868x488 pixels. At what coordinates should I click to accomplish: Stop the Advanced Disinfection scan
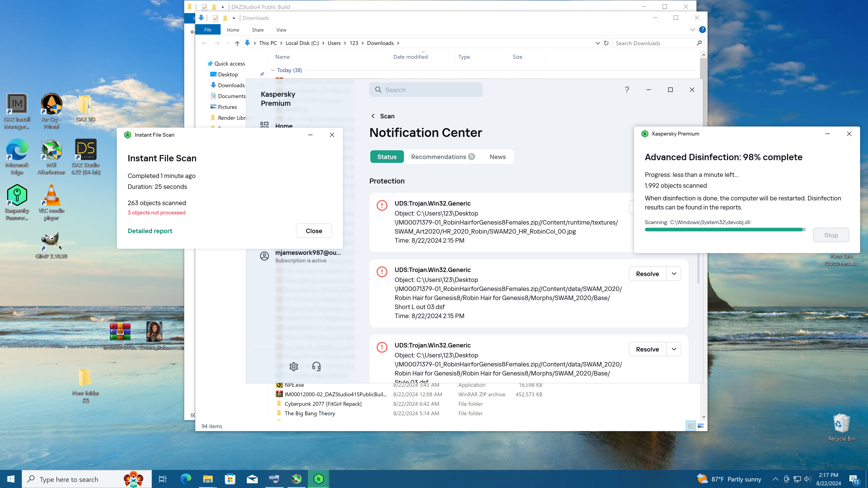tap(831, 235)
